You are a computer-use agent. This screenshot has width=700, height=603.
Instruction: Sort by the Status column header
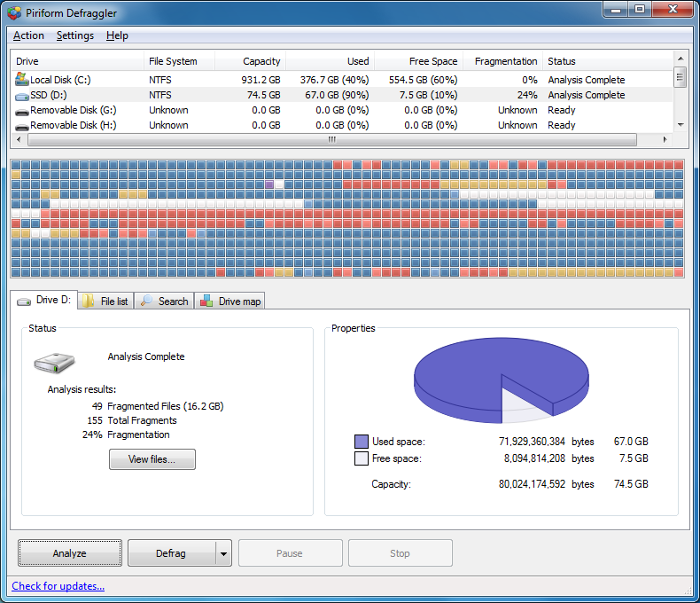click(x=608, y=61)
